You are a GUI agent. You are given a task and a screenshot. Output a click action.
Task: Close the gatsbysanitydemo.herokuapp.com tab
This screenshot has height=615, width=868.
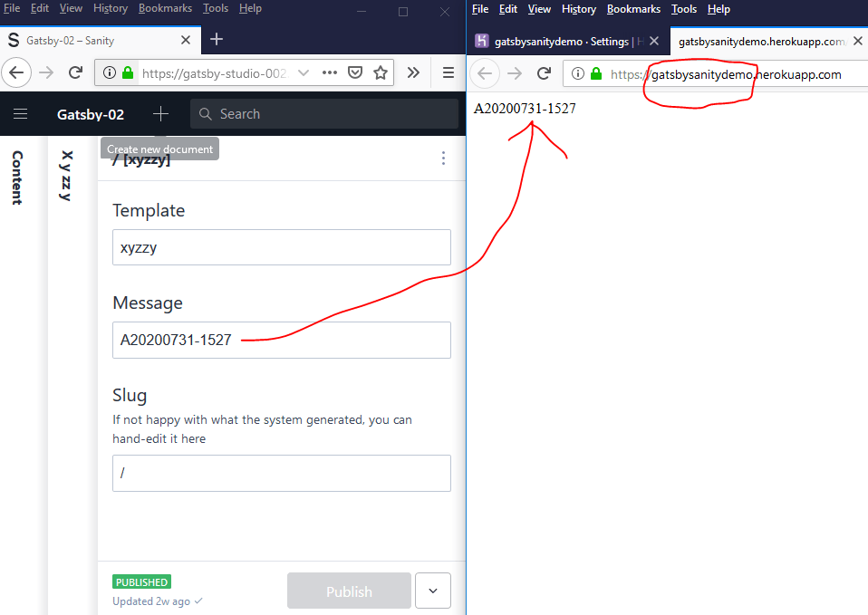[858, 41]
